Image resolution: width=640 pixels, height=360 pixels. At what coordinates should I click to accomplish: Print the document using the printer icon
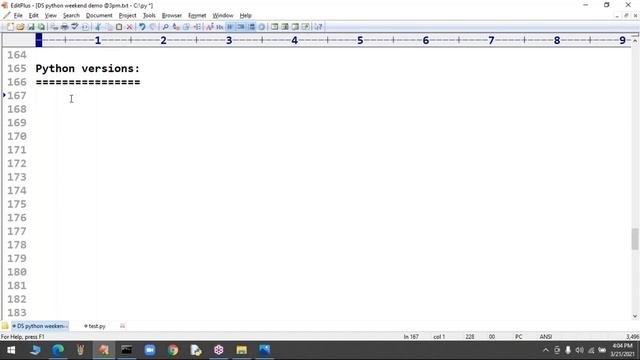[64, 27]
